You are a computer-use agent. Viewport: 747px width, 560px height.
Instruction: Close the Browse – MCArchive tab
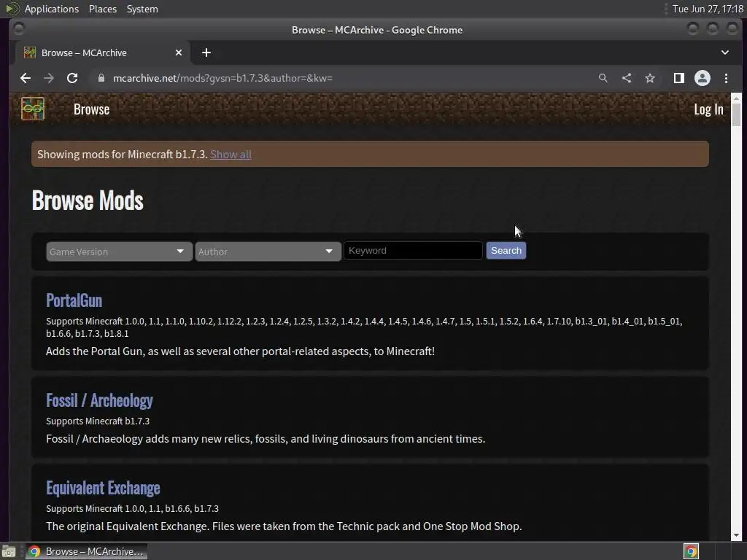(x=179, y=52)
